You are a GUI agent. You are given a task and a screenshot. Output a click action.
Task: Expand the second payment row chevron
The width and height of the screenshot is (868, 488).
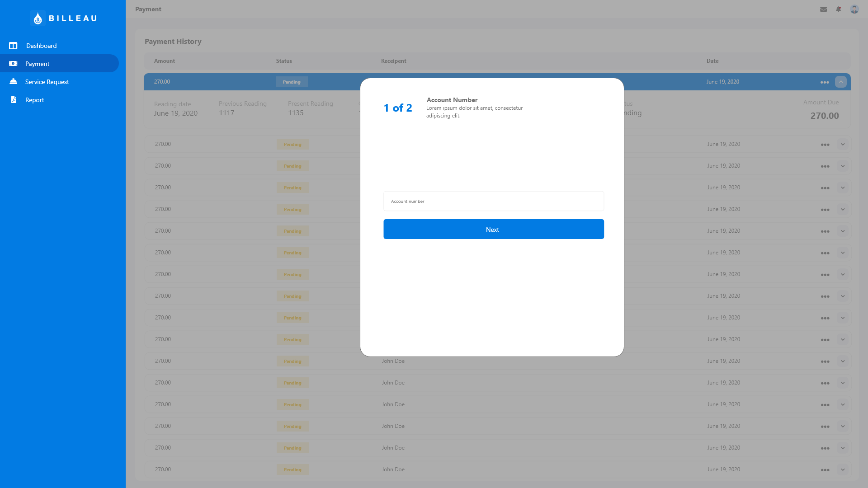[843, 144]
